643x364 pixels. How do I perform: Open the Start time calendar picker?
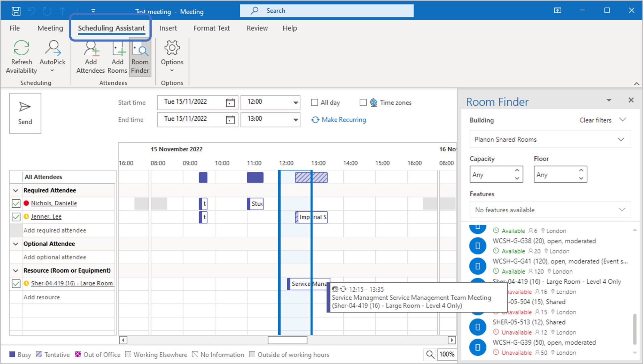230,102
